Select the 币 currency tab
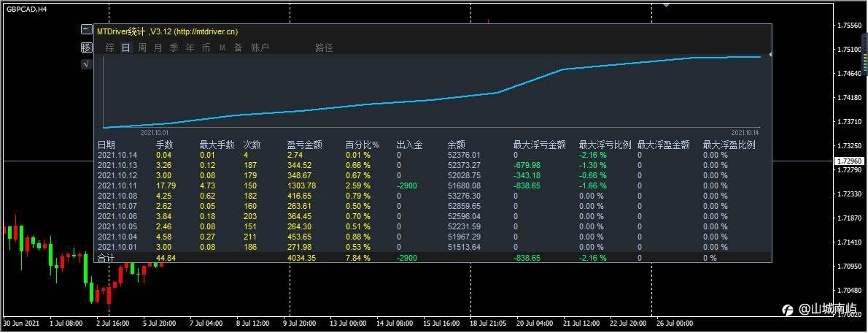This screenshot has width=868, height=333. coord(206,48)
